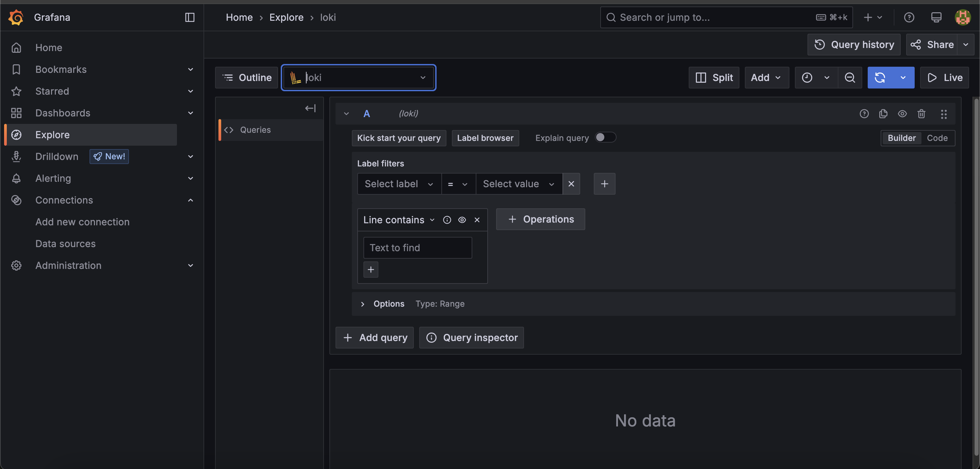Open Data sources in sidebar
The height and width of the screenshot is (469, 980).
click(x=65, y=244)
